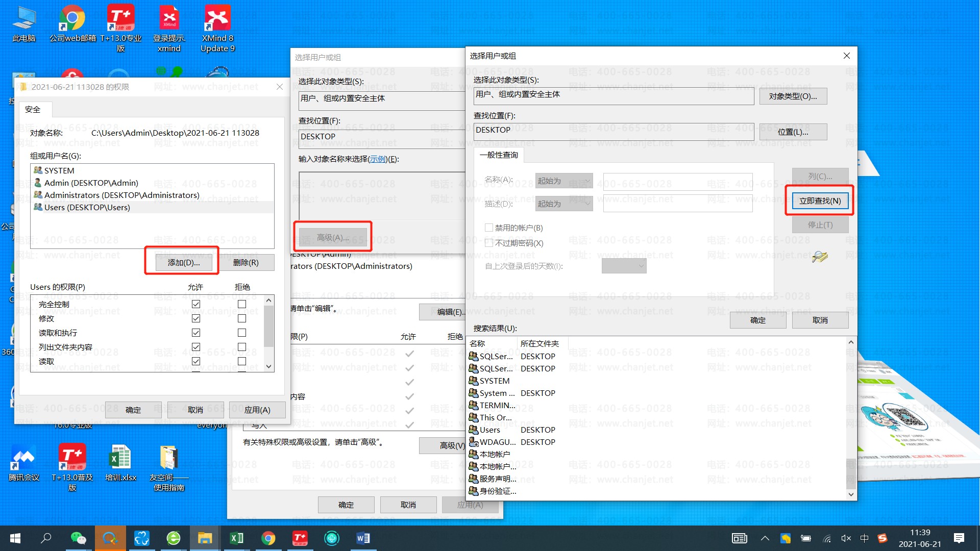Click 应用(A) in the 权限 dialog
980x551 pixels.
point(257,410)
